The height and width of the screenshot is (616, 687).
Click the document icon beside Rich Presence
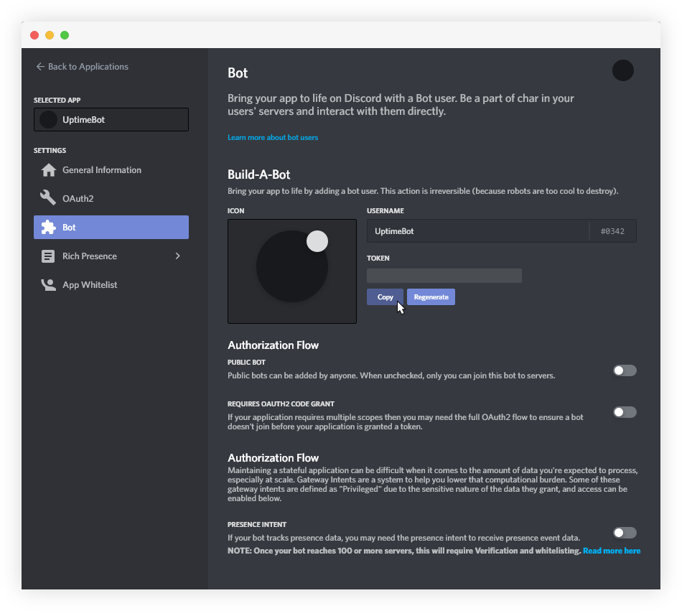coord(48,256)
